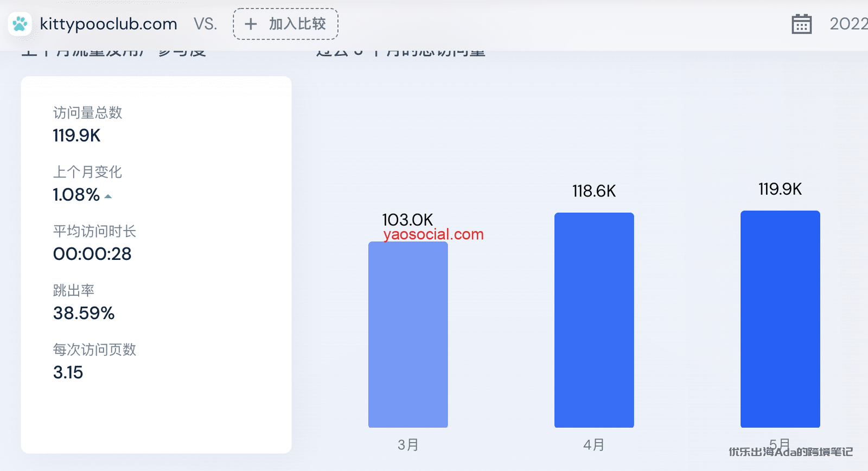Click the 上个月变化 monthly change metric

pos(87,183)
